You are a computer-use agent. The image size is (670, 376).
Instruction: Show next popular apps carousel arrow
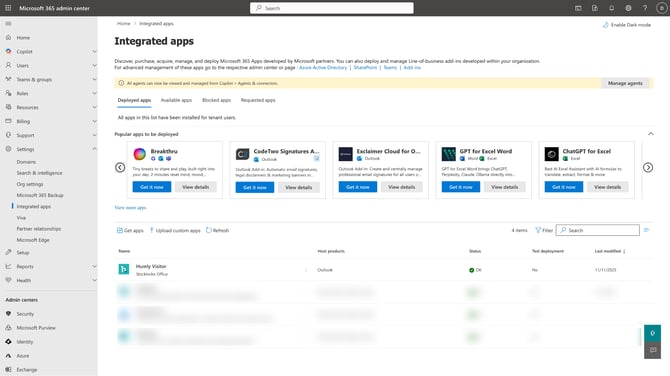[648, 167]
